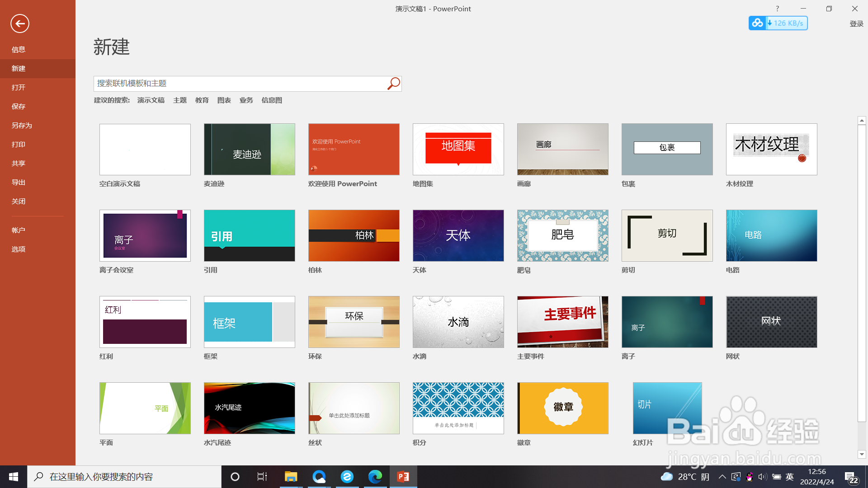Click the search magnifier icon
Viewport: 868px width, 488px height.
point(393,84)
